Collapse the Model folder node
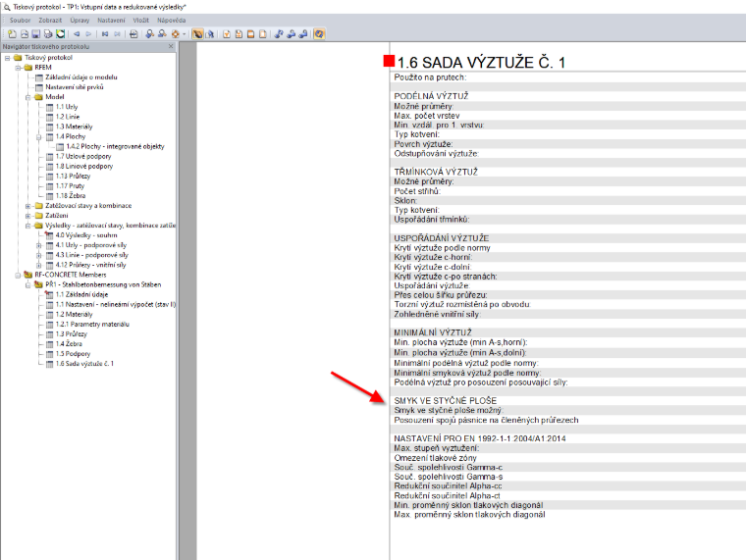This screenshot has width=746, height=560. 28,97
